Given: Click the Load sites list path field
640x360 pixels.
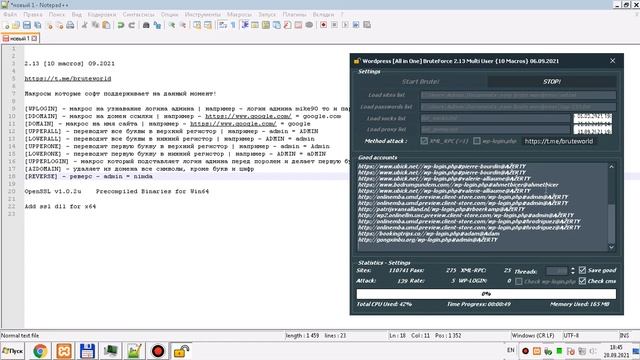Looking at the screenshot, I should coord(518,95).
